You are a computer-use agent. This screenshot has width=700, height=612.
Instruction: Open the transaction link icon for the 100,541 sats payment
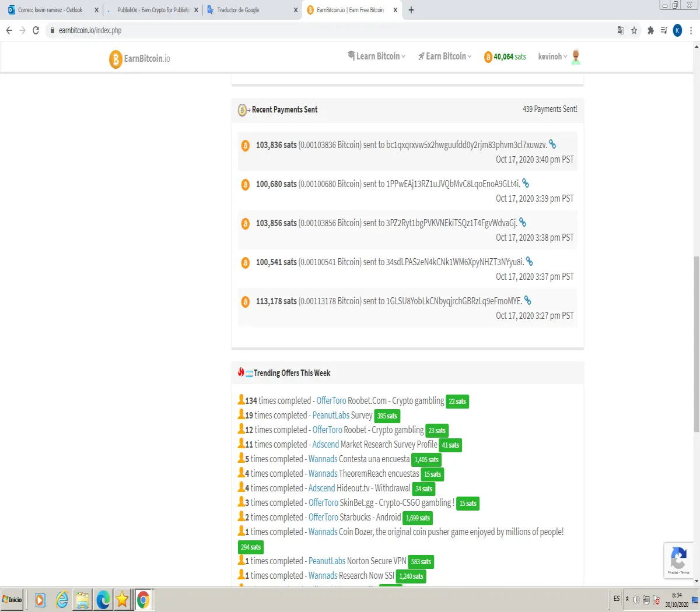[529, 261]
